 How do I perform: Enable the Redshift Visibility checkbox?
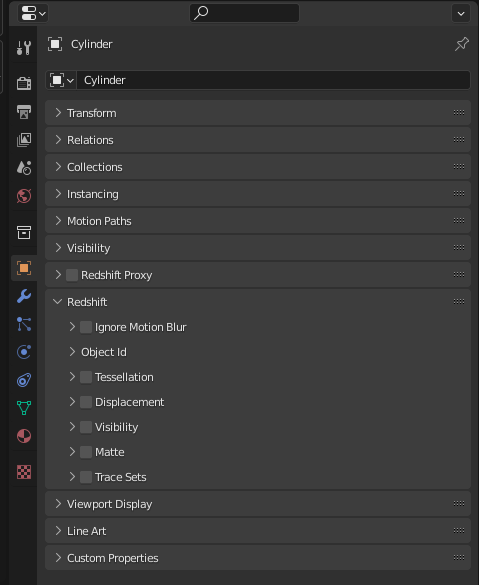coord(86,427)
